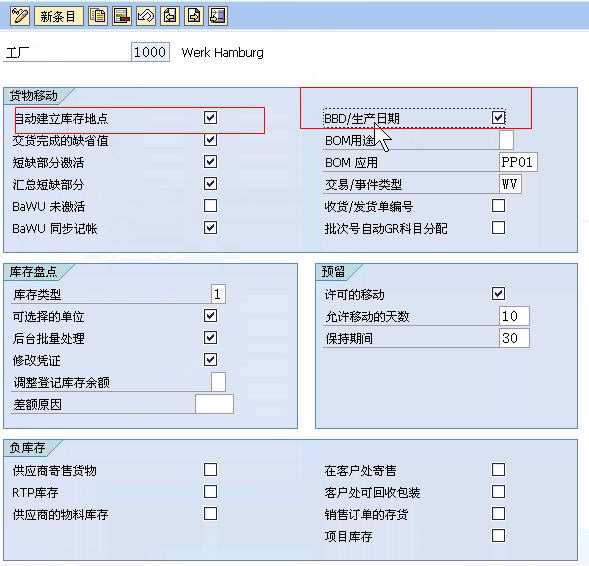Image resolution: width=589 pixels, height=566 pixels.
Task: Go to next entry icon
Action: pyautogui.click(x=194, y=17)
